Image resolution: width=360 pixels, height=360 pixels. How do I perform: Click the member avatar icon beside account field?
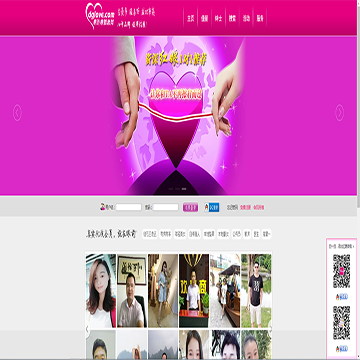pos(103,207)
